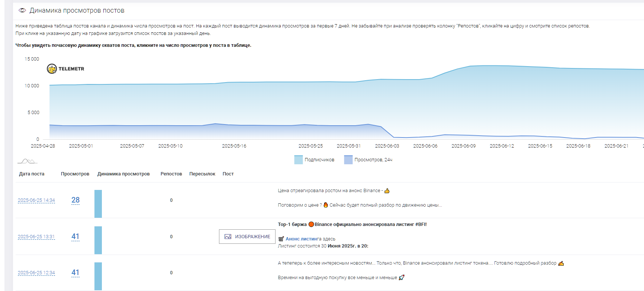Image resolution: width=644 pixels, height=291 pixels.
Task: Open the ИЗОБРАЖЕНИЕ button of the Binance post
Action: (x=247, y=237)
